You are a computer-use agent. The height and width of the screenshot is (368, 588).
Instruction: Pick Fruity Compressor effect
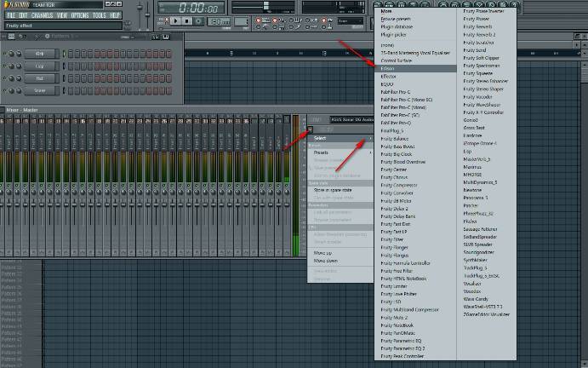[415, 185]
